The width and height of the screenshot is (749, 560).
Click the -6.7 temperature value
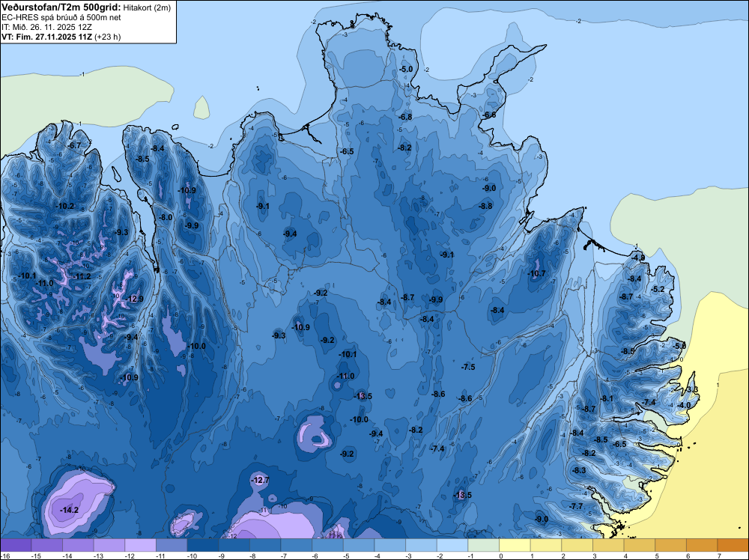click(x=73, y=145)
